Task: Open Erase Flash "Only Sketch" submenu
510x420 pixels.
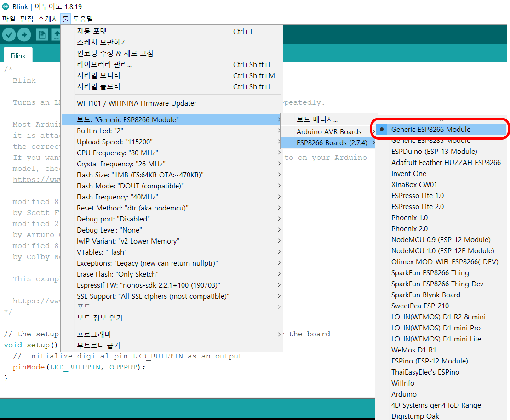Action: [x=172, y=274]
